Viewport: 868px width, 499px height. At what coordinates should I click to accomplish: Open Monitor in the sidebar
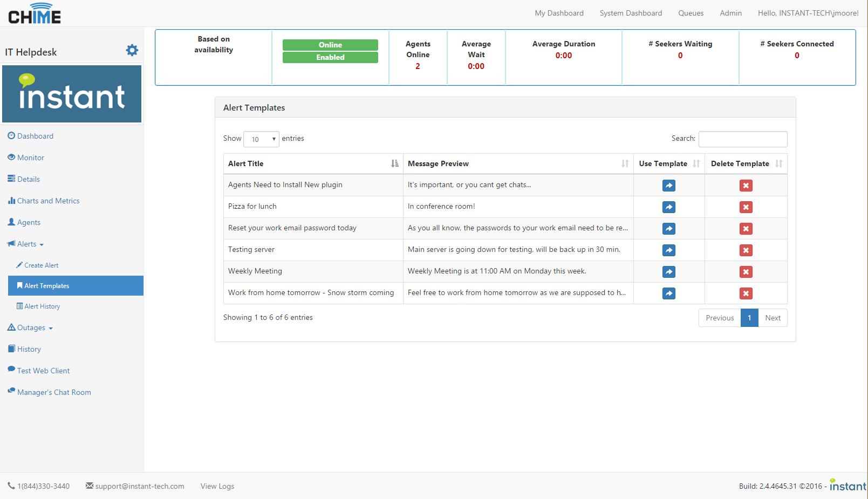(x=26, y=158)
